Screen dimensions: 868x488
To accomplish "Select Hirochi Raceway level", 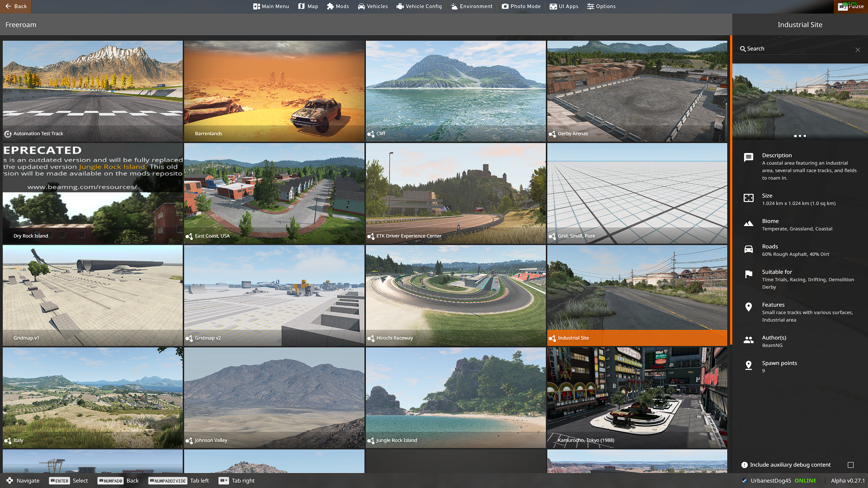I will [x=456, y=296].
